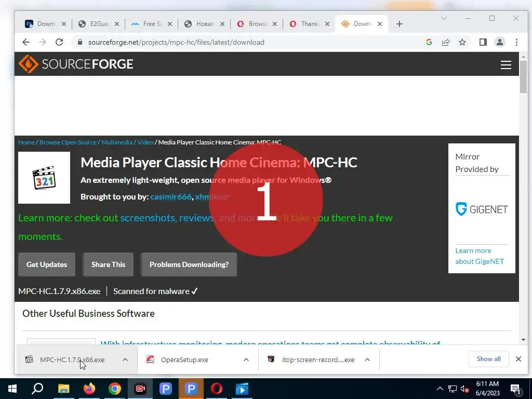
Task: Reload the SourceForge page
Action: pyautogui.click(x=59, y=42)
